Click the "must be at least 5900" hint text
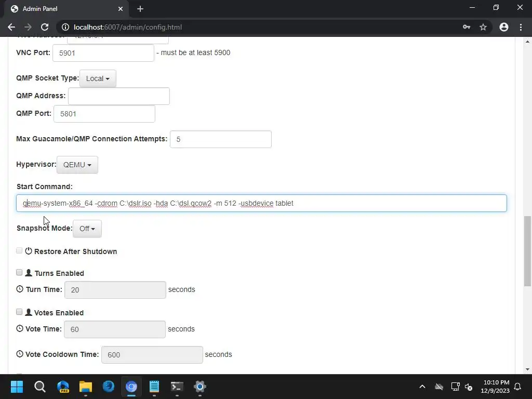The width and height of the screenshot is (532, 399). click(x=195, y=52)
